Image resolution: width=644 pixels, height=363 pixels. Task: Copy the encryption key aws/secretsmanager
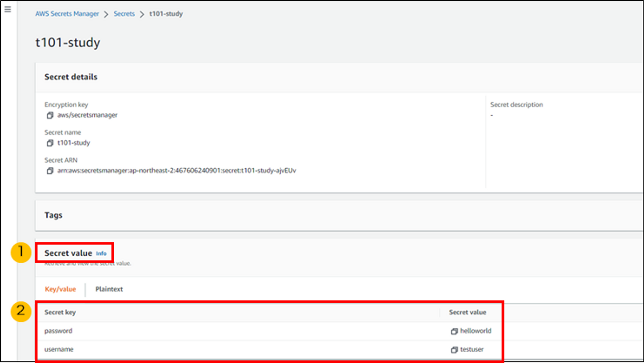pos(50,115)
